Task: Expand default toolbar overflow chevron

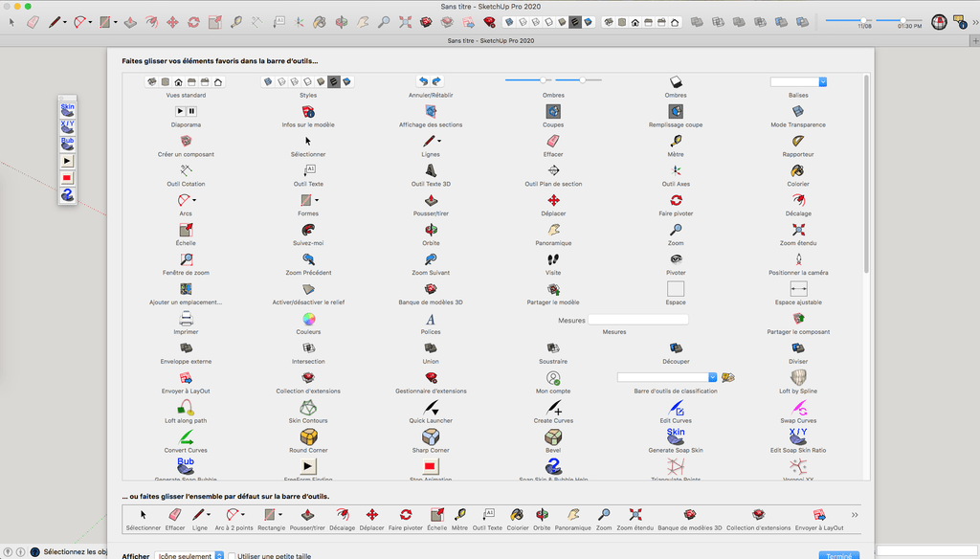Action: click(x=855, y=515)
